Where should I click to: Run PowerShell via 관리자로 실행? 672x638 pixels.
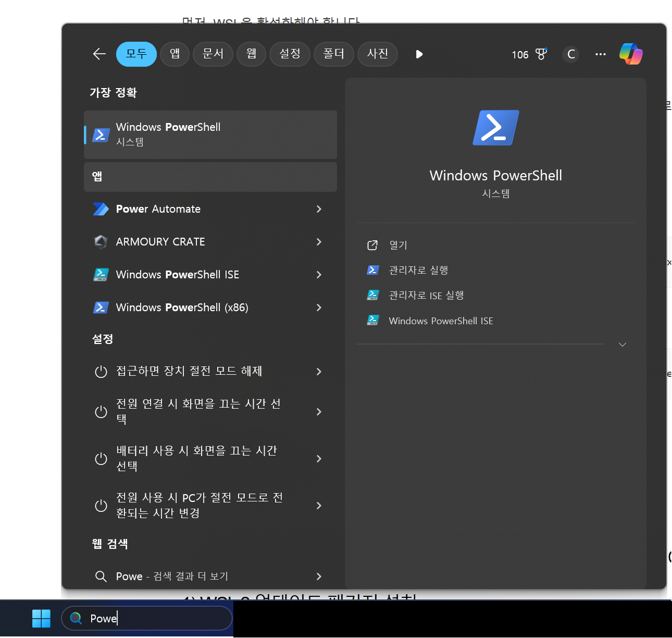click(418, 270)
